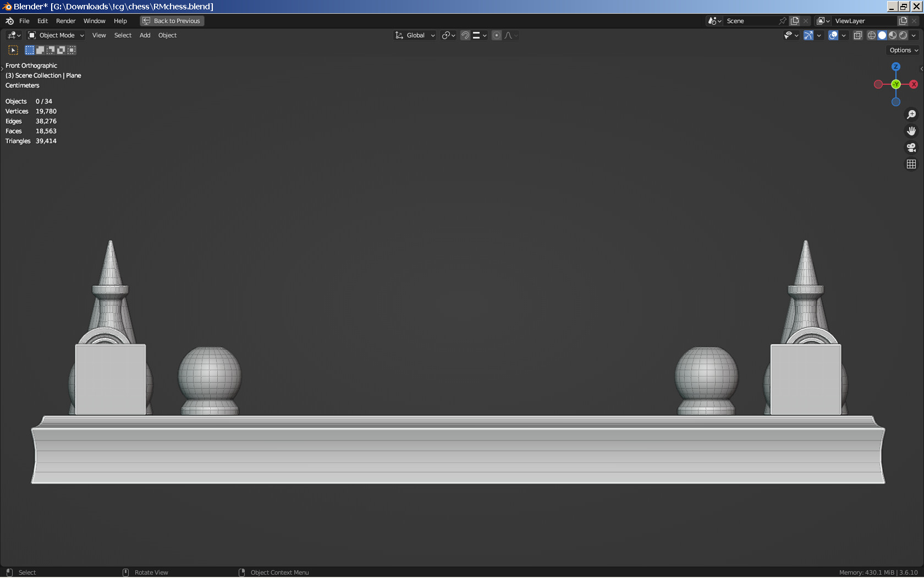Open the object types visibility dropdown
The image size is (924, 578).
pyautogui.click(x=791, y=35)
